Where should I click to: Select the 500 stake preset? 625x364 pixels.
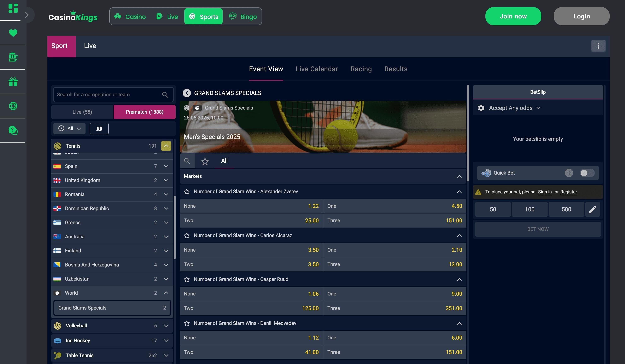click(566, 209)
